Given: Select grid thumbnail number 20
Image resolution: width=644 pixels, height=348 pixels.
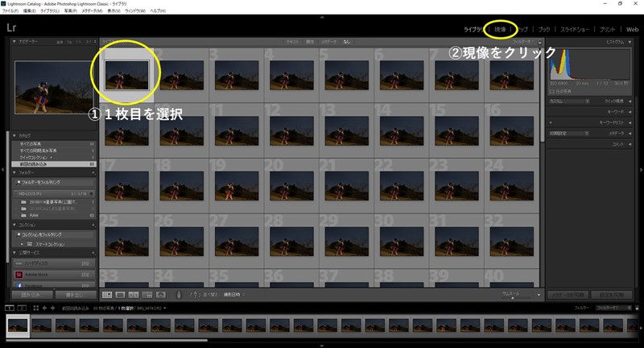Looking at the screenshot, I should click(x=291, y=185).
